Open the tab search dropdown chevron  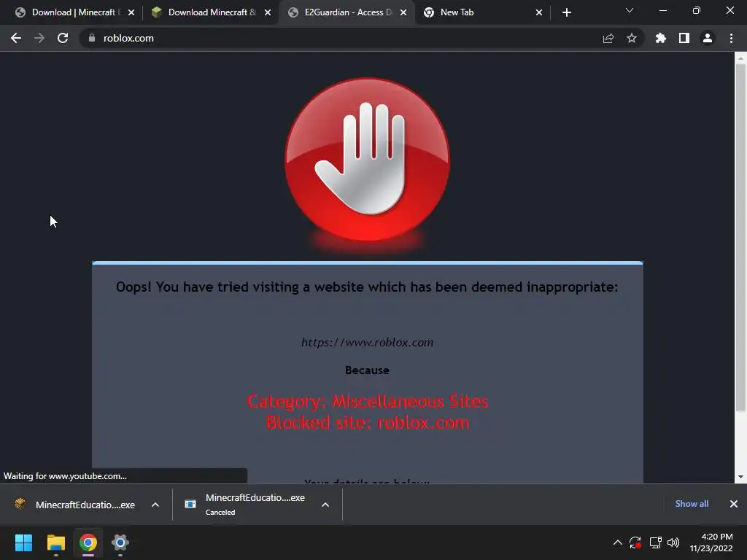(x=630, y=10)
